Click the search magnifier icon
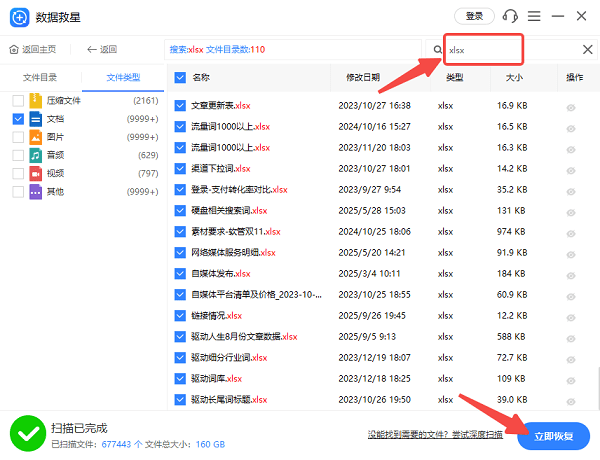Screen dimensions: 600x460 tap(438, 49)
